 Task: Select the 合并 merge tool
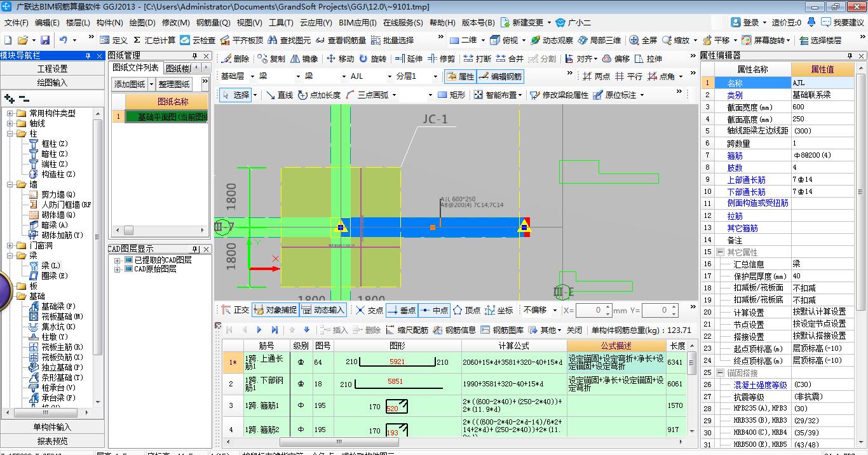coord(510,58)
